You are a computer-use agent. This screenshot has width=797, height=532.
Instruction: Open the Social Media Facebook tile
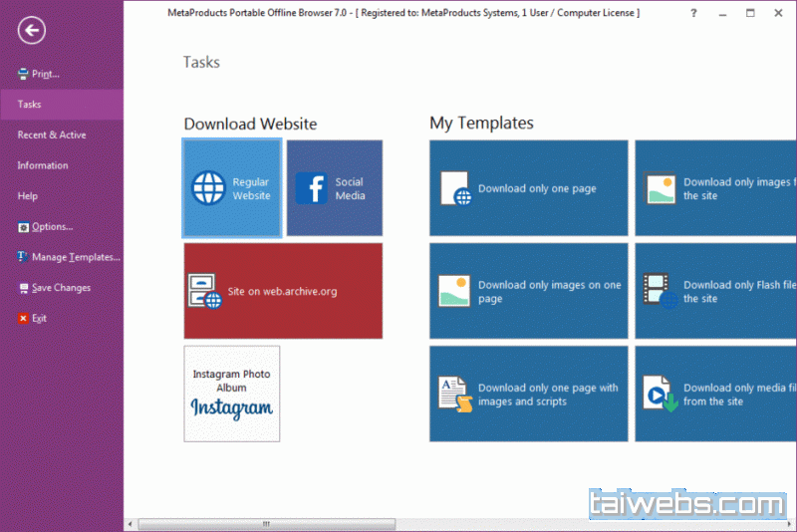(x=334, y=188)
